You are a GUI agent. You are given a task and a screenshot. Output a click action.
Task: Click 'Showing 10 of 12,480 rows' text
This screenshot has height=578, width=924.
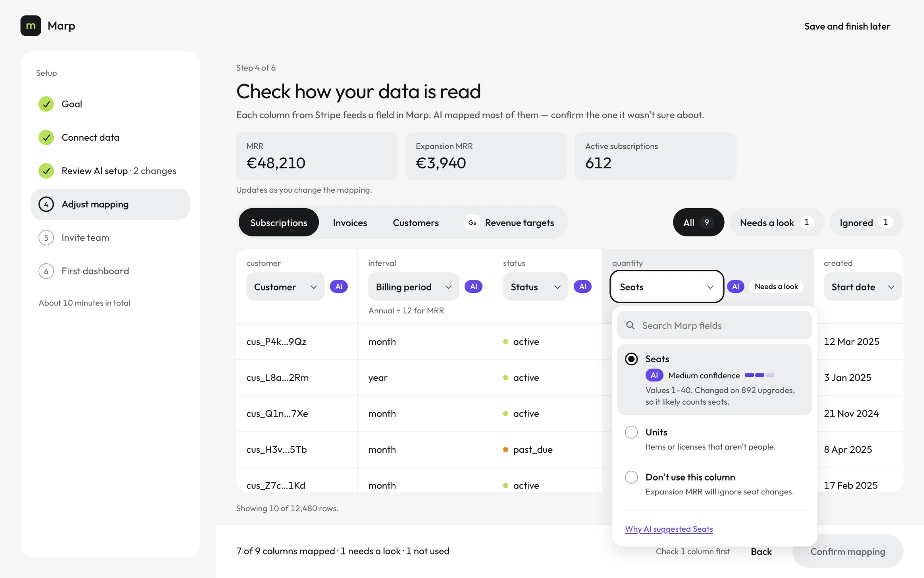pyautogui.click(x=287, y=509)
